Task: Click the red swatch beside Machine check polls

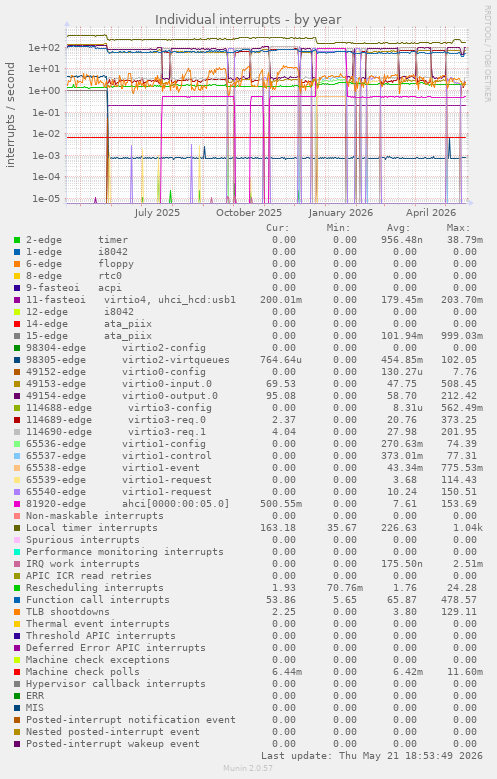Action: tap(17, 672)
